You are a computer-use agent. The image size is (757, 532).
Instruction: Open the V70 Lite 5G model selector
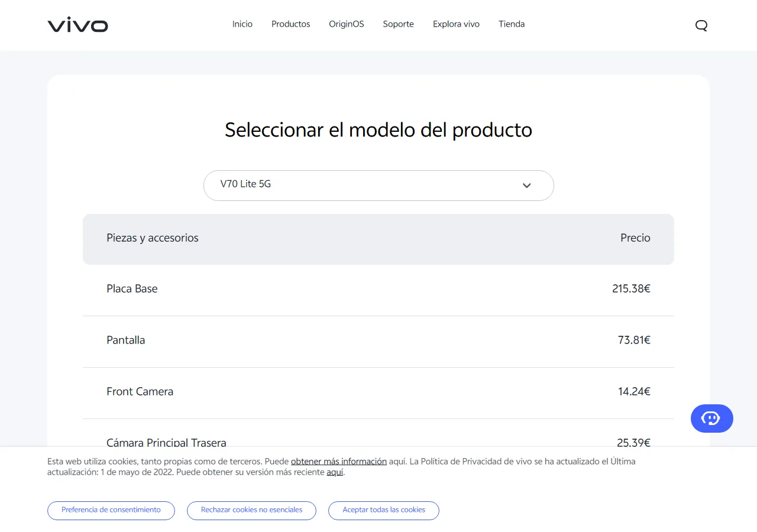click(378, 186)
